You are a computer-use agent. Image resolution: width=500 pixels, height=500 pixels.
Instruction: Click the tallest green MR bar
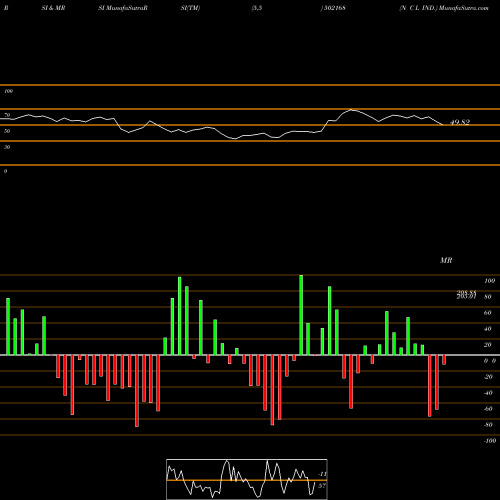click(301, 315)
